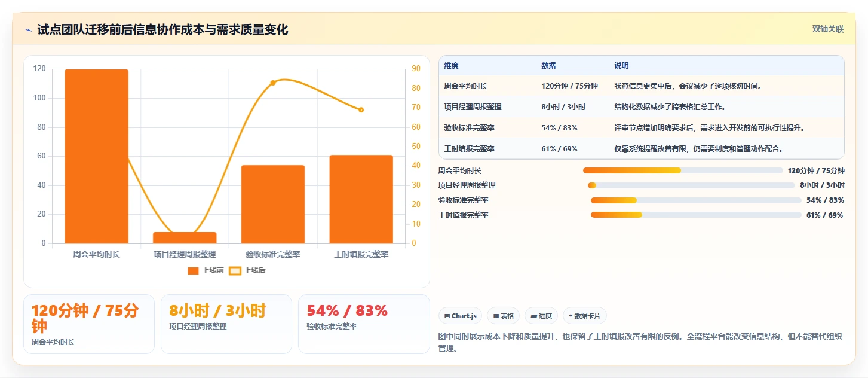Screen dimensions: 868x378
Task: Click the x-axis label 项目经理周报整理
Action: tap(185, 254)
